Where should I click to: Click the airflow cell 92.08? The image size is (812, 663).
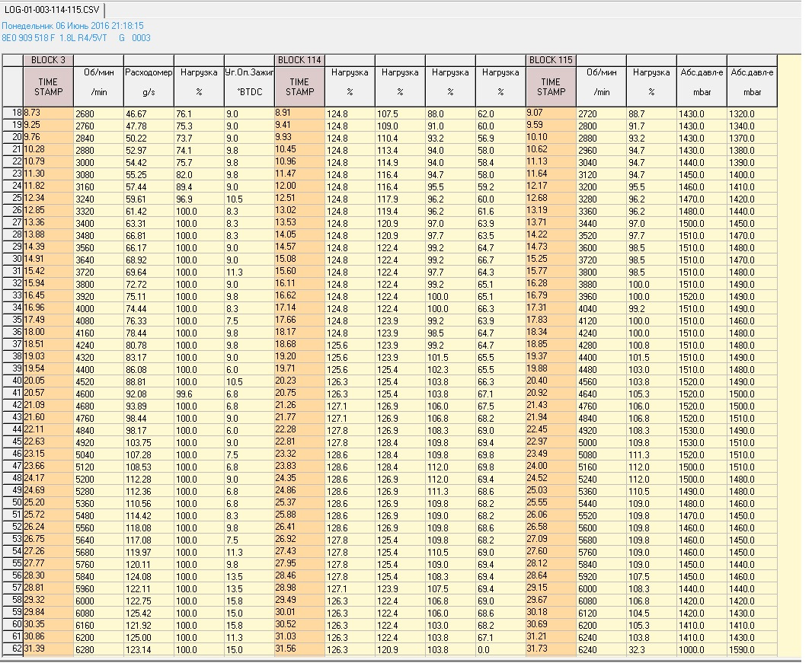click(x=149, y=394)
